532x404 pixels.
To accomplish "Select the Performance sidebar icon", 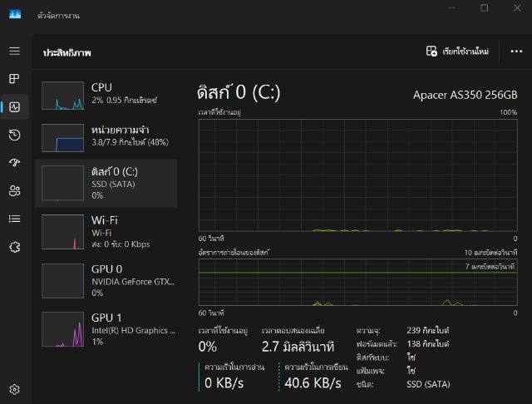I will click(14, 106).
